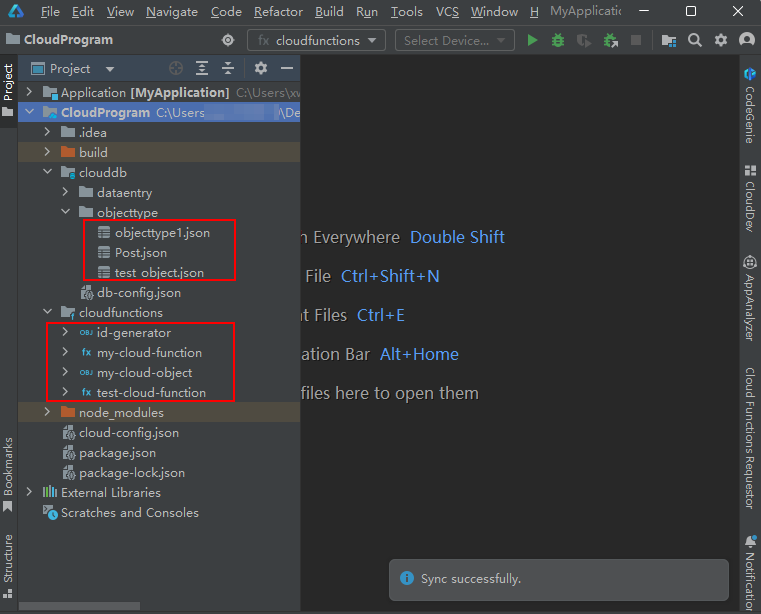Open the VCS menu
The image size is (761, 614).
coord(447,12)
